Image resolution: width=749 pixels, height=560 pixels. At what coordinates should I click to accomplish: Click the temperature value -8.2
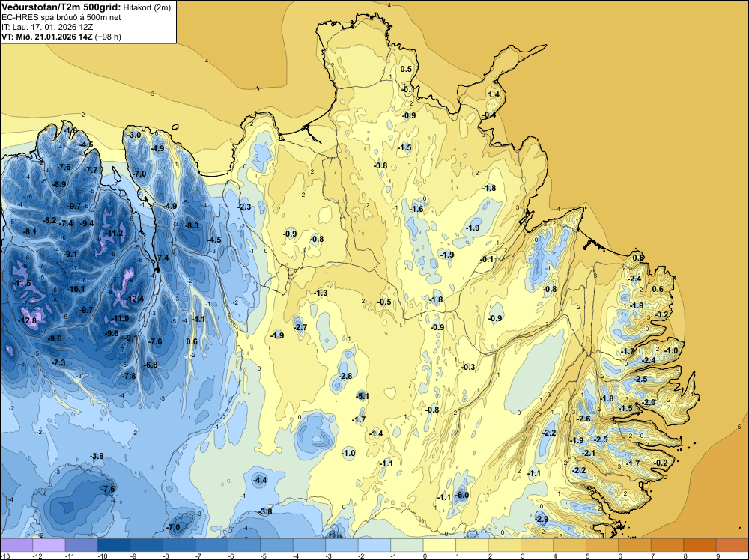point(49,221)
